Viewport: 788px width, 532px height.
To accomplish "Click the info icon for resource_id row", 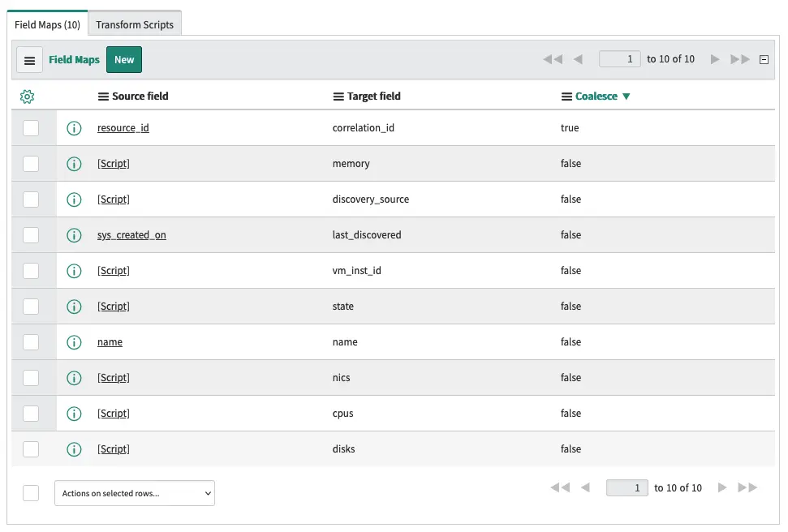I will (x=74, y=128).
